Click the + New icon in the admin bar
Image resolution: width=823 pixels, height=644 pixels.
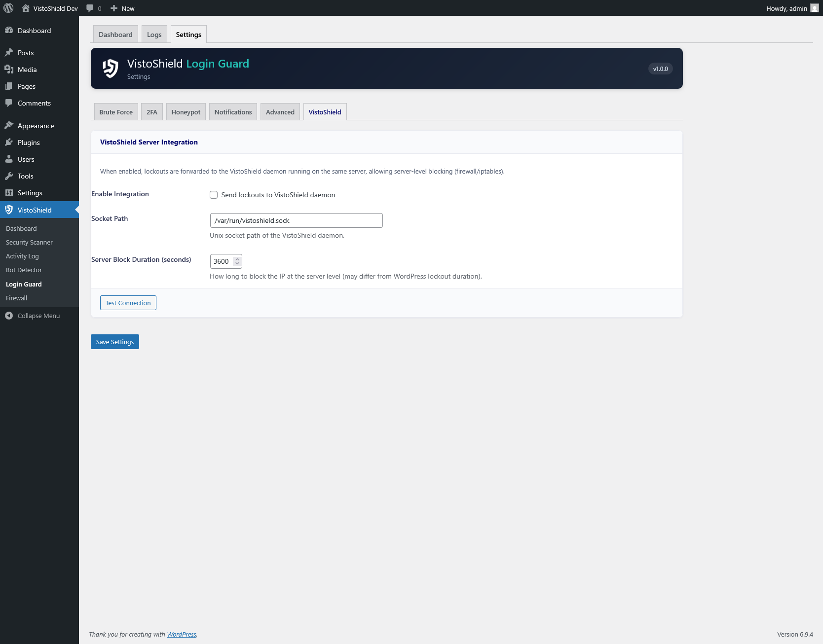click(113, 8)
